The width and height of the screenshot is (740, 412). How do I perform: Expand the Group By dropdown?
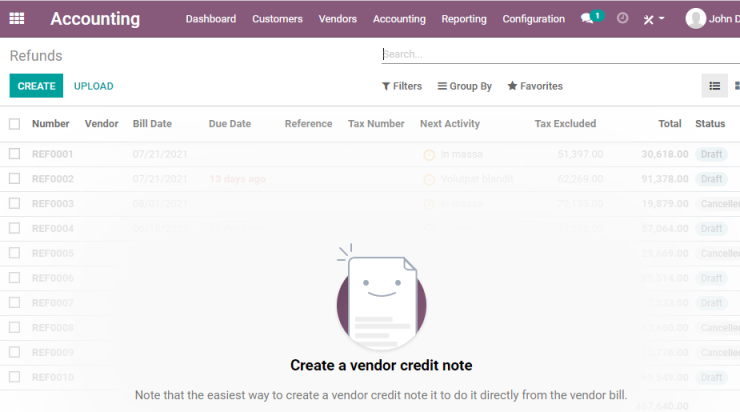click(x=465, y=86)
